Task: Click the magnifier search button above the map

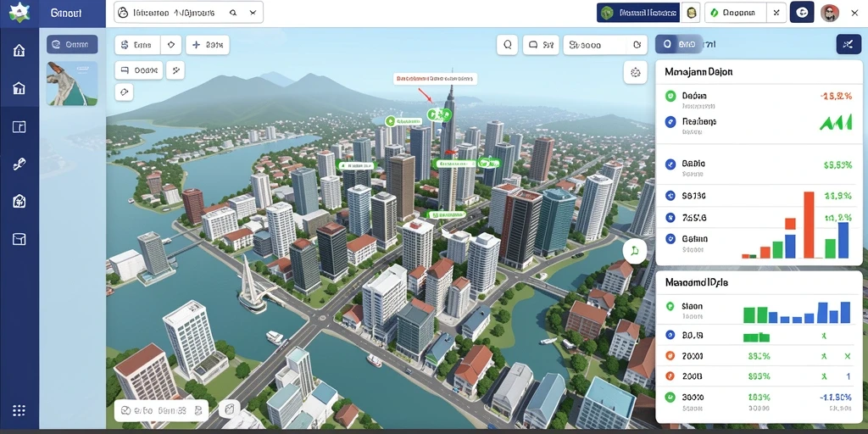Action: click(x=507, y=45)
